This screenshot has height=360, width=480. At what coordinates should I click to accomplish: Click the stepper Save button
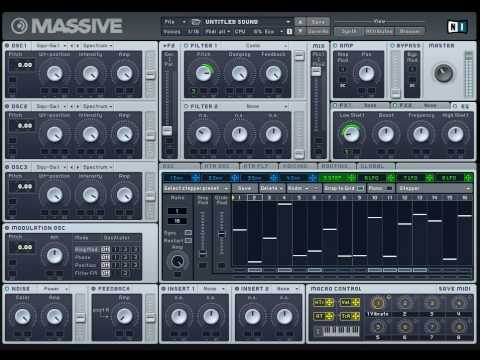244,188
